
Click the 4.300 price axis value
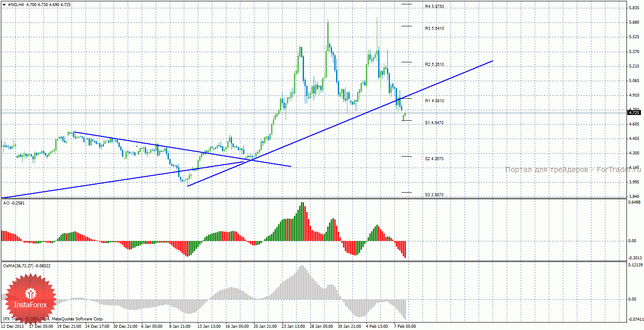pos(634,153)
